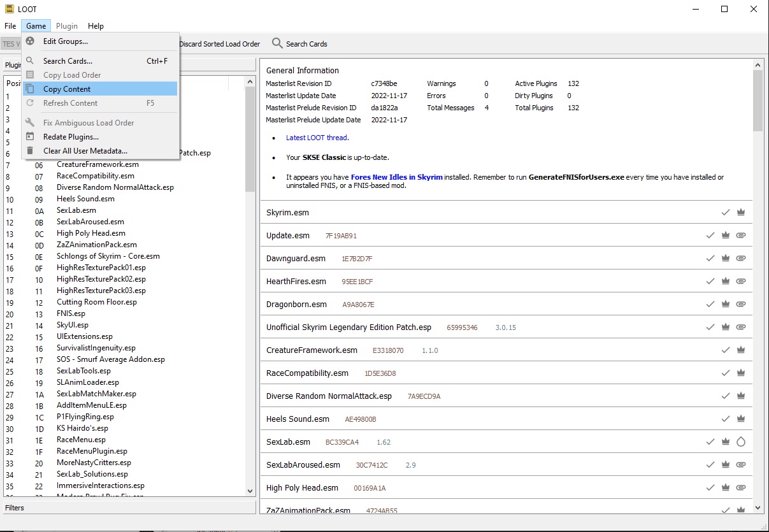This screenshot has width=769, height=532.
Task: Click the master crown icon on Skyrim.esm card
Action: tap(740, 212)
